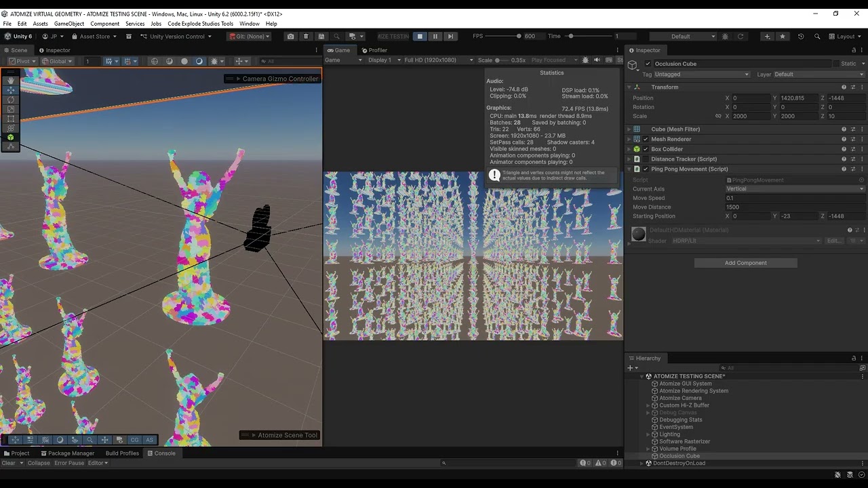Toggle Collapse in Console toolbar
The height and width of the screenshot is (488, 868).
39,464
